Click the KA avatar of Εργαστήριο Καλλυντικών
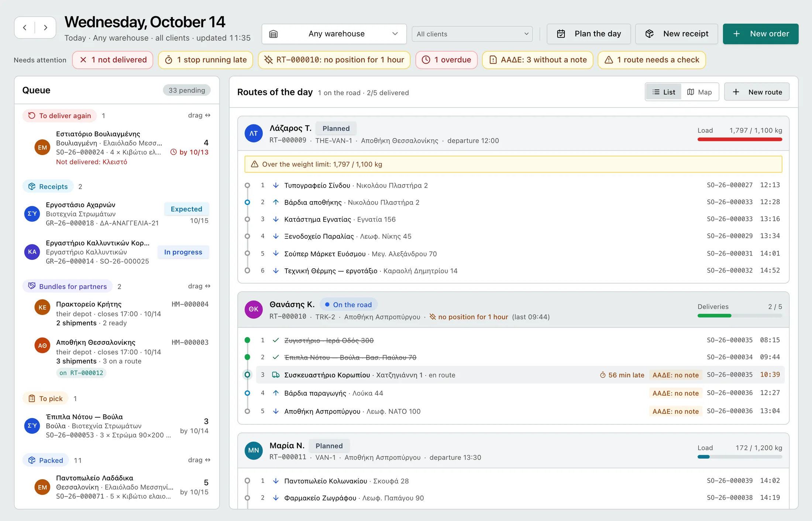 click(32, 252)
